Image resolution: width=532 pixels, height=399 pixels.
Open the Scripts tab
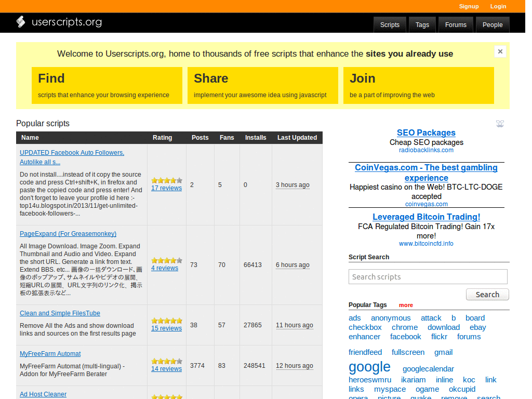tap(390, 24)
